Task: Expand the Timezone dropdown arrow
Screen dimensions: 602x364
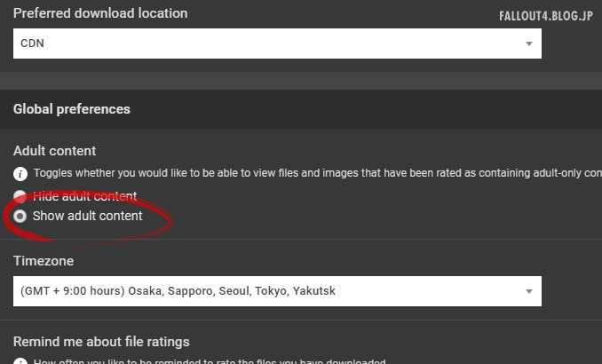Action: click(x=529, y=291)
